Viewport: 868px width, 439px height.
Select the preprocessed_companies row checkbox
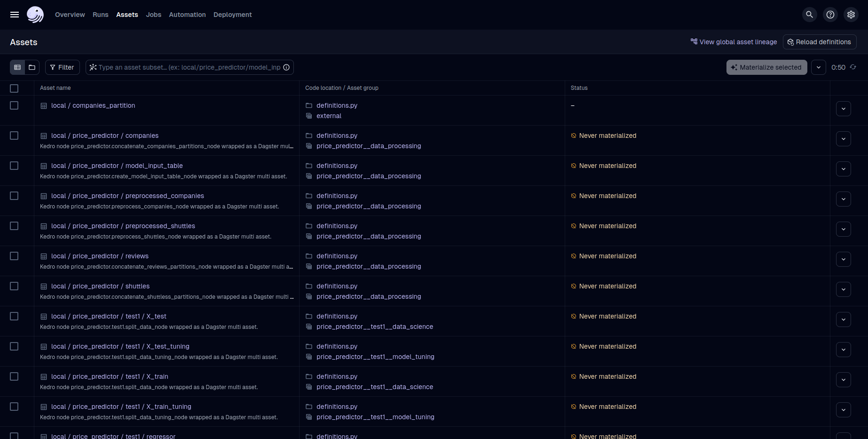pos(14,196)
